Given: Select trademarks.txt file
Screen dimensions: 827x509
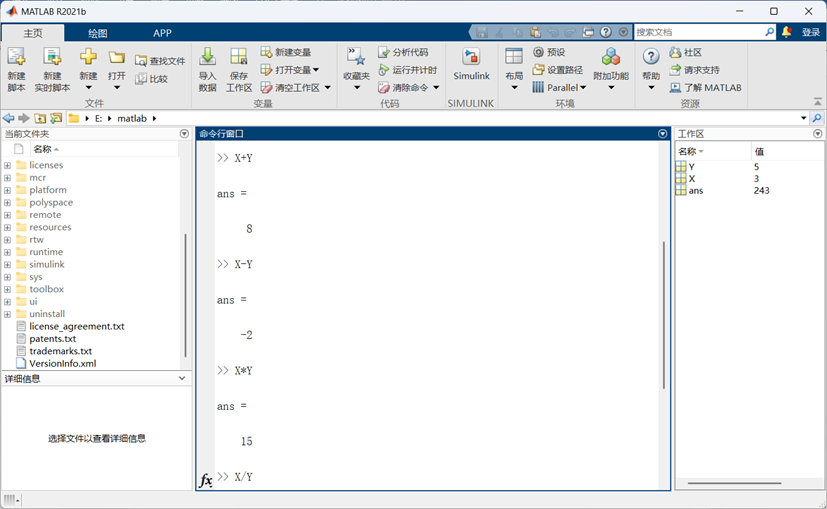Looking at the screenshot, I should 60,351.
